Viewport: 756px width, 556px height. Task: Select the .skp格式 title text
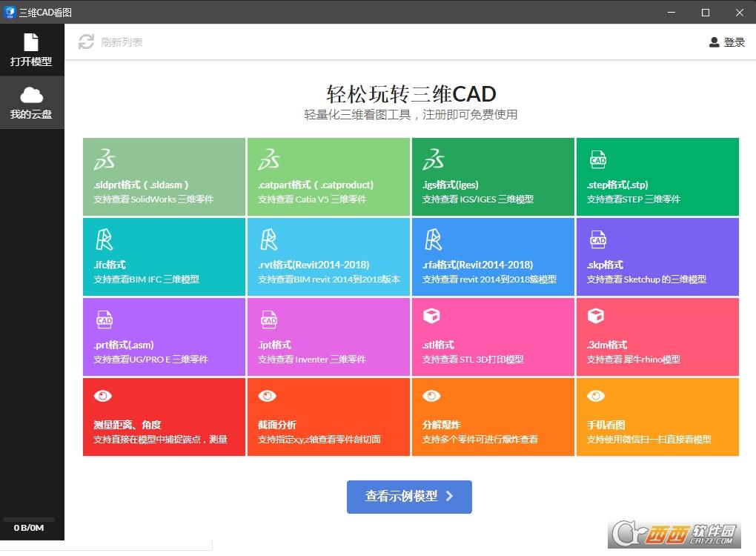[x=605, y=265]
